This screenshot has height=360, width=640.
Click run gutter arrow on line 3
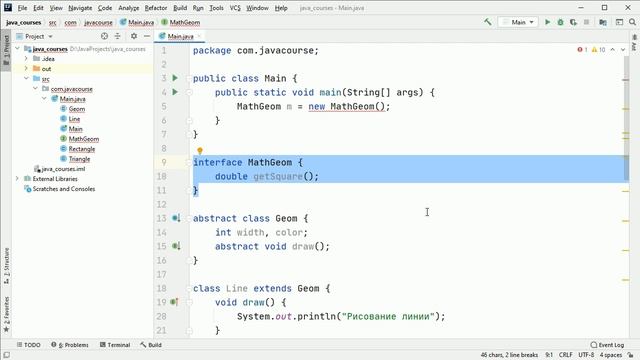pyautogui.click(x=175, y=78)
